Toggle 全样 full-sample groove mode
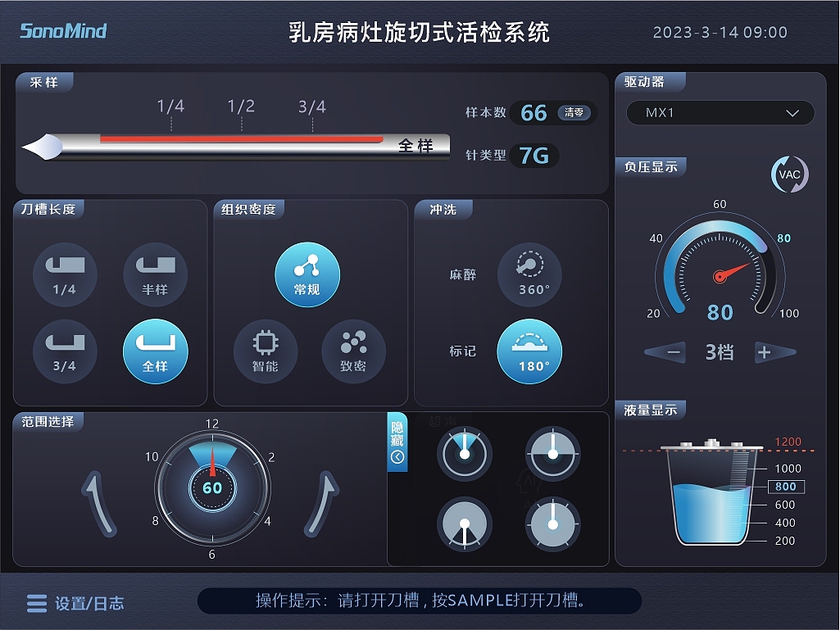 (x=156, y=351)
